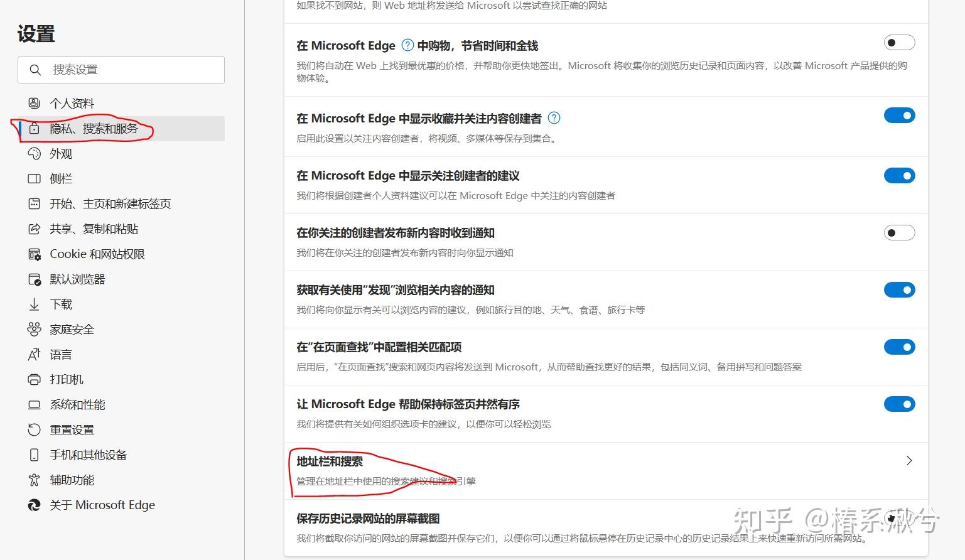Click text 我们将提供有关如何组织选项卡的建议
Screen dimensions: 965x560
click(424, 424)
